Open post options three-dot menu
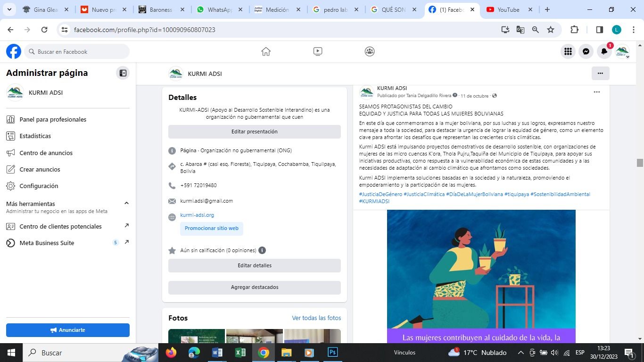644x362 pixels. tap(596, 92)
